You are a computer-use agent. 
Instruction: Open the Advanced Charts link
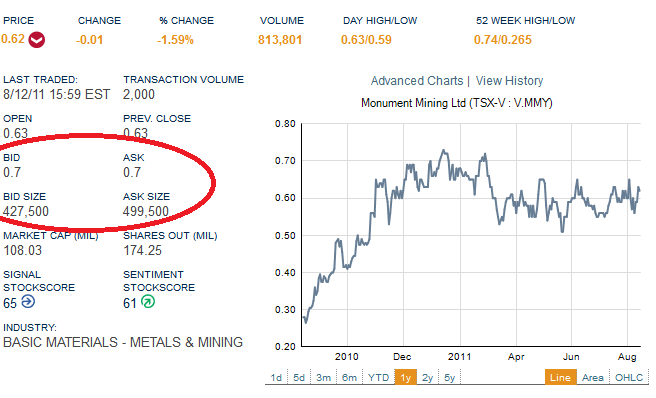coord(417,81)
